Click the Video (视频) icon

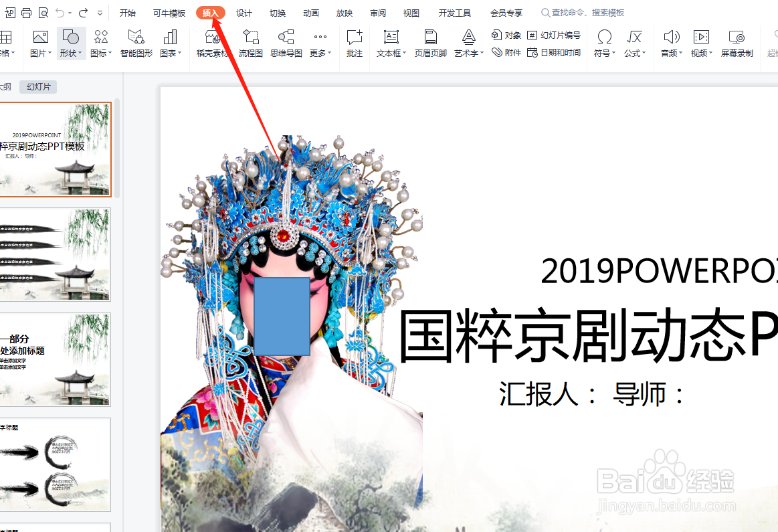(x=700, y=37)
